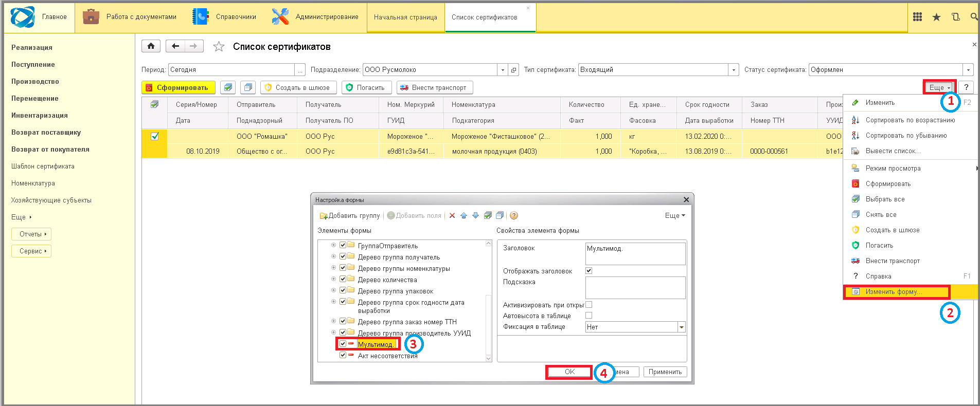Image resolution: width=980 pixels, height=406 pixels.
Task: Click the Сформировать button
Action: 178,87
